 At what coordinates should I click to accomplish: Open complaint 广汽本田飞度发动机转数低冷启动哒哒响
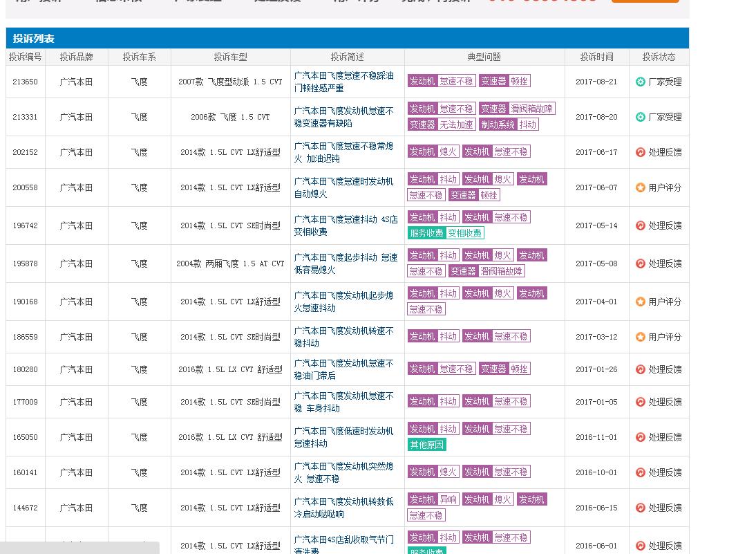[344, 508]
